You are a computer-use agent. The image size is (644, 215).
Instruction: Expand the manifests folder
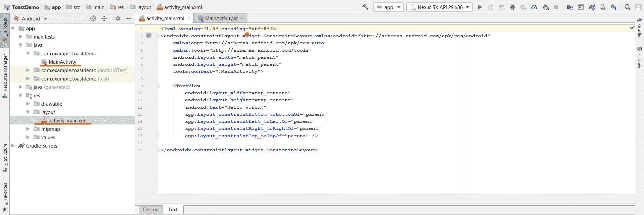(20, 37)
